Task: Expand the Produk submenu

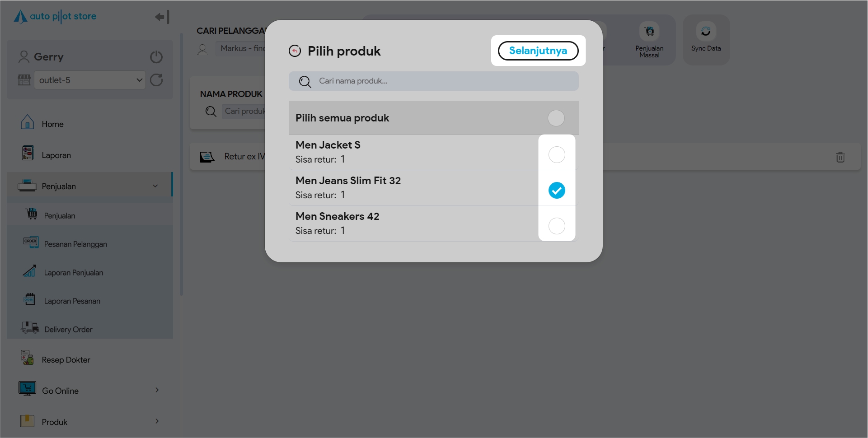Action: click(157, 421)
